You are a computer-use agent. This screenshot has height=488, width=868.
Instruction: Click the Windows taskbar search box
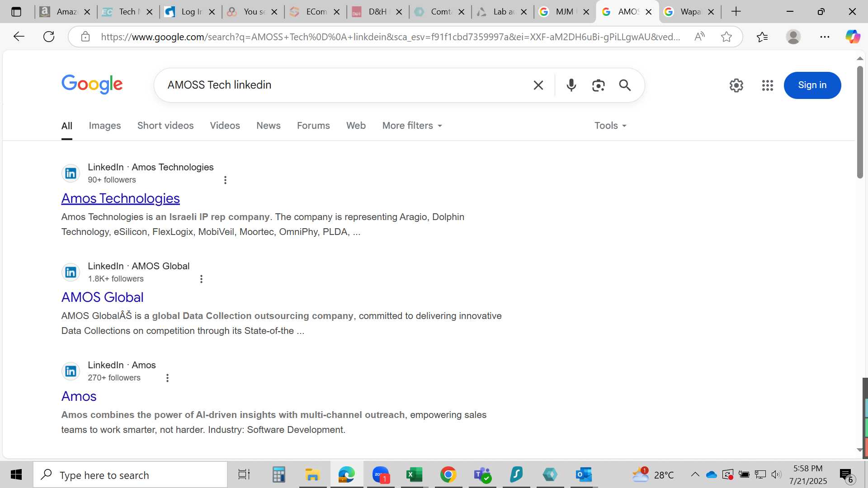(x=130, y=474)
